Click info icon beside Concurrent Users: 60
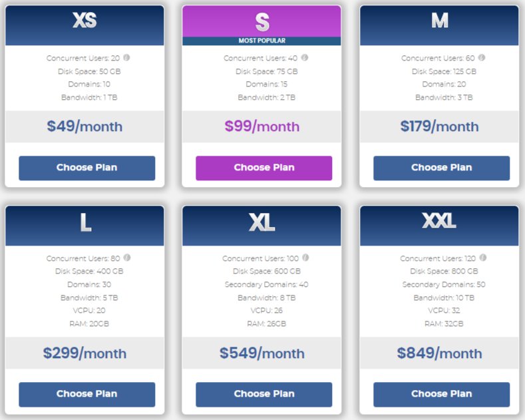Image resolution: width=525 pixels, height=420 pixels. tap(482, 58)
